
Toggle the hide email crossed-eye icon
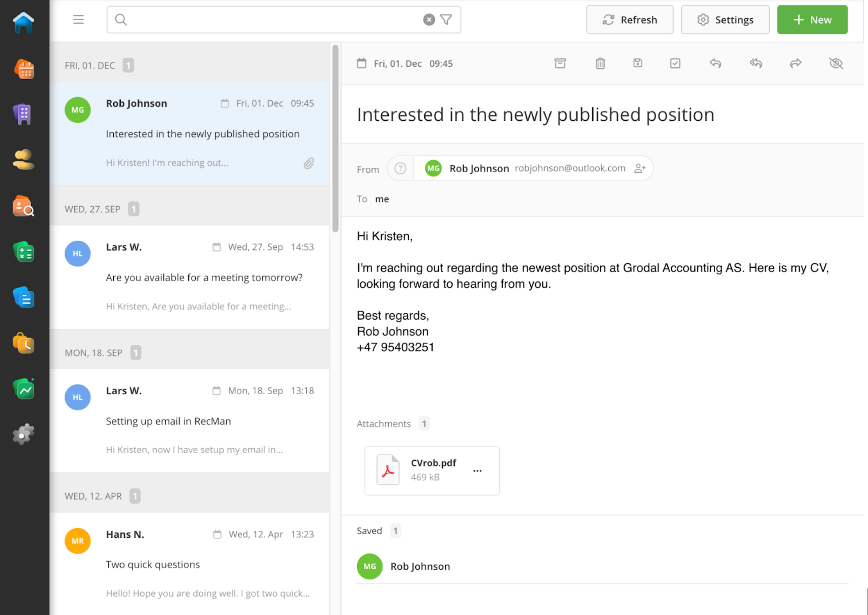[x=835, y=63]
